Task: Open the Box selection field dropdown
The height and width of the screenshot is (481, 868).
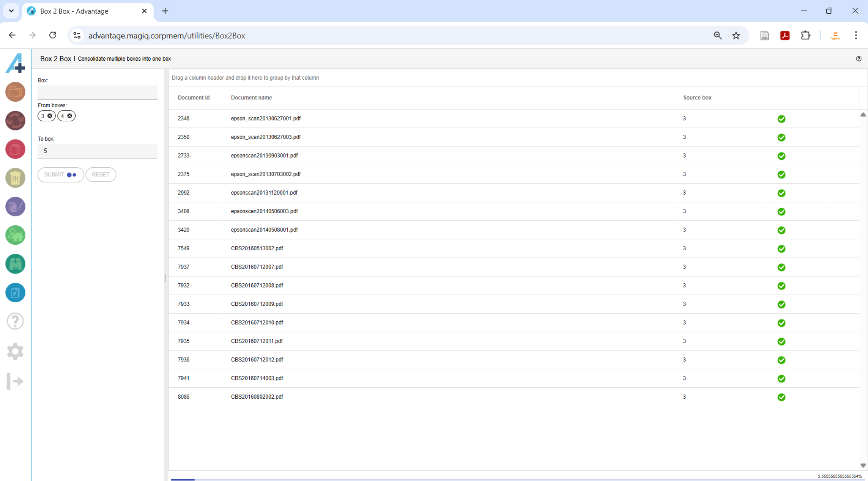Action: pyautogui.click(x=97, y=92)
